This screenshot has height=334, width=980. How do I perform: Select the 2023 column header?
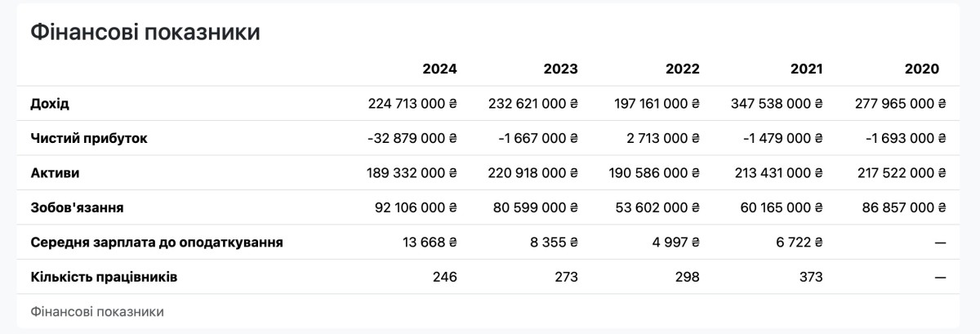(560, 69)
